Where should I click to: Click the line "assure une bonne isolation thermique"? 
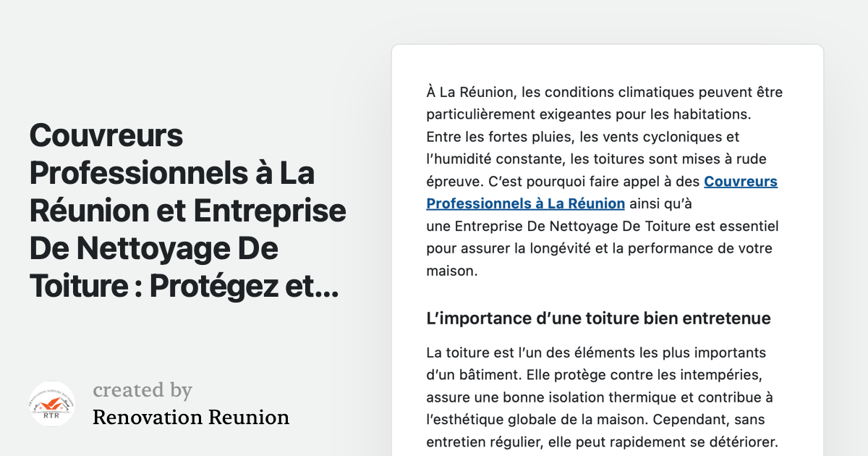599,397
